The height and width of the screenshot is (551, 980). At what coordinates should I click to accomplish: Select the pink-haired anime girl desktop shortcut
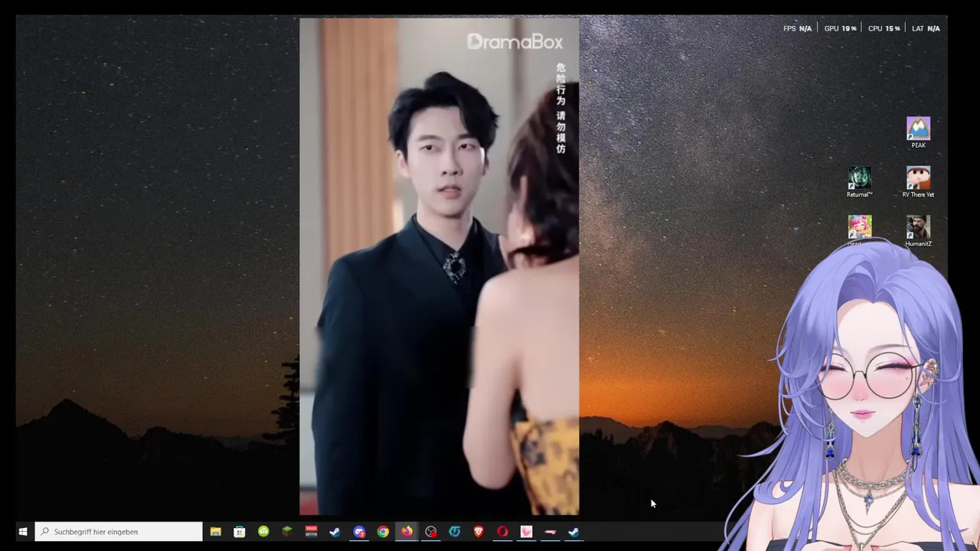click(859, 230)
